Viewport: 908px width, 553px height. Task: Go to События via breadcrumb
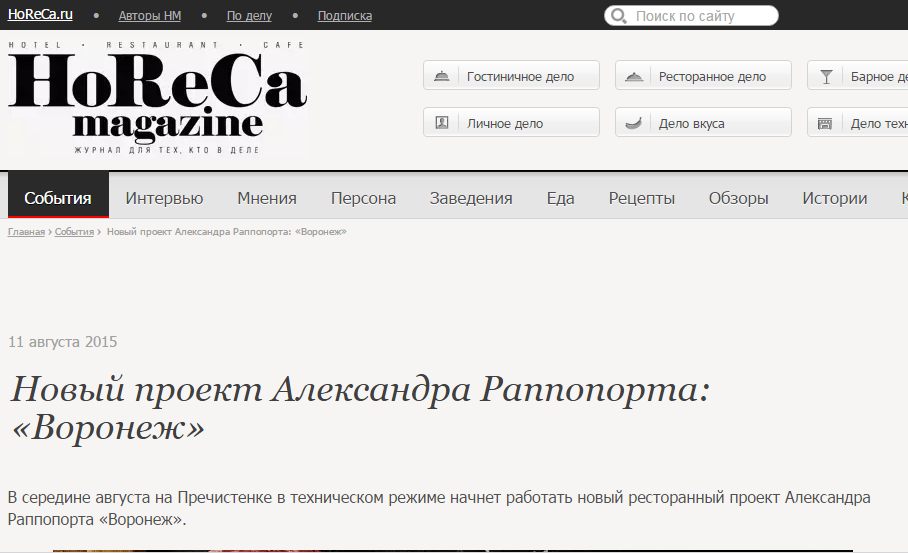coord(74,232)
